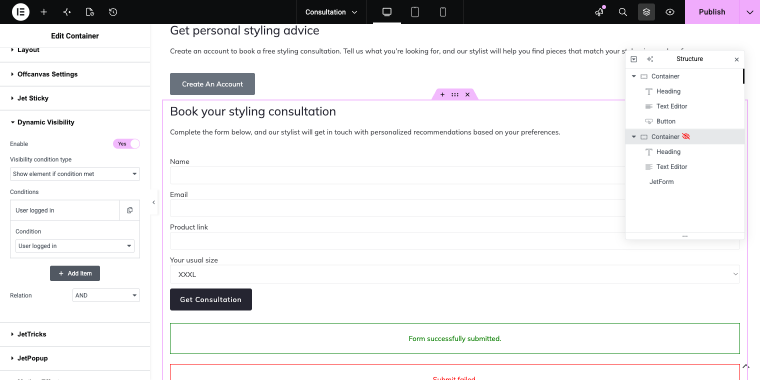Open the What's New notification icon

point(600,12)
